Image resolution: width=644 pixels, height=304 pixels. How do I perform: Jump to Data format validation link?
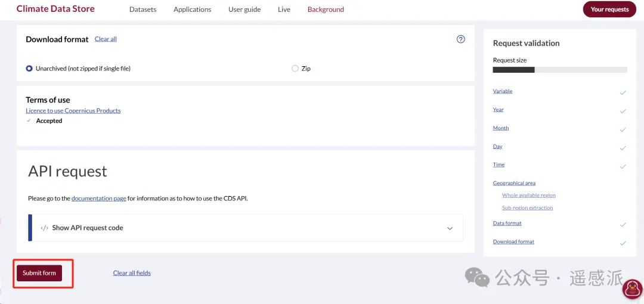507,224
